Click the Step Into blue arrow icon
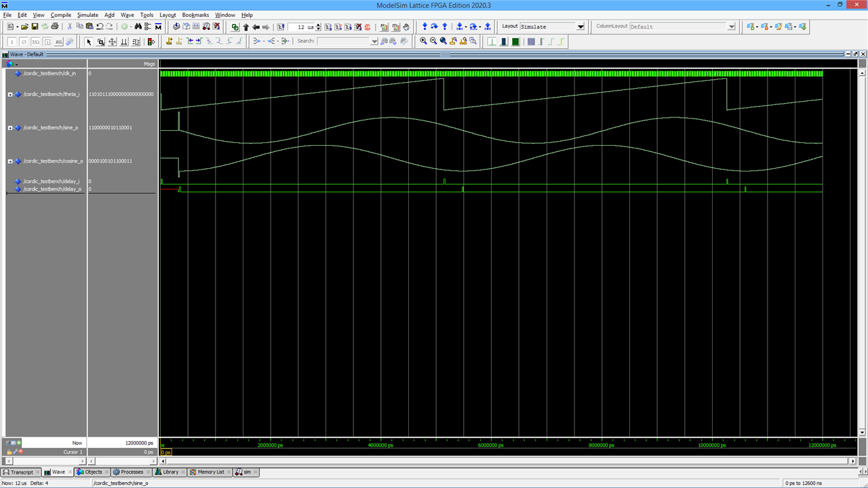868x488 pixels. 425,26
